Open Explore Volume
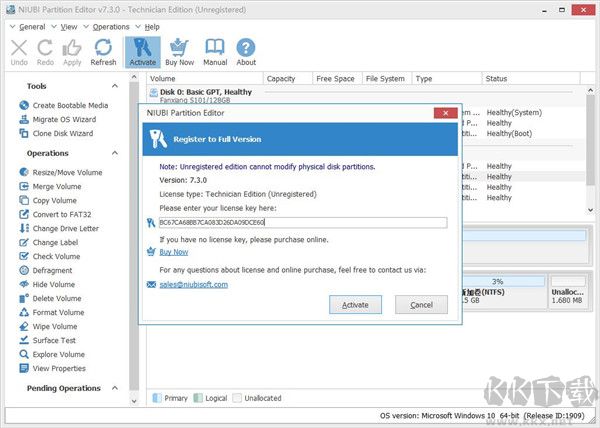Screen dimensions: 600x428 (x=52, y=355)
